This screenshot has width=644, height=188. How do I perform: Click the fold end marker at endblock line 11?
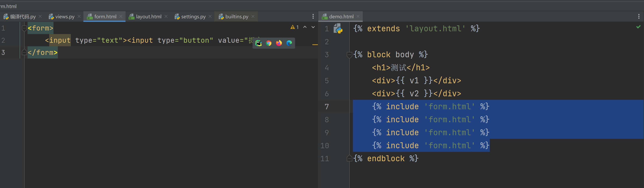pyautogui.click(x=350, y=158)
